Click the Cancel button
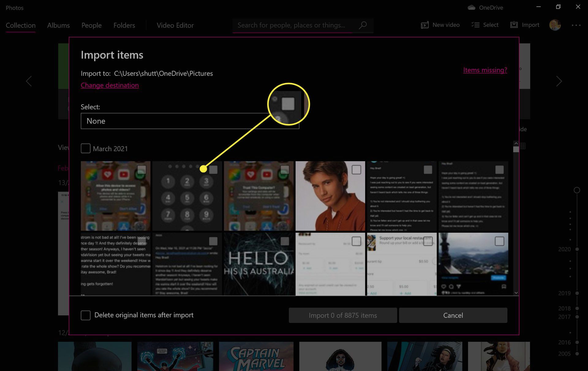The width and height of the screenshot is (588, 371). (453, 315)
